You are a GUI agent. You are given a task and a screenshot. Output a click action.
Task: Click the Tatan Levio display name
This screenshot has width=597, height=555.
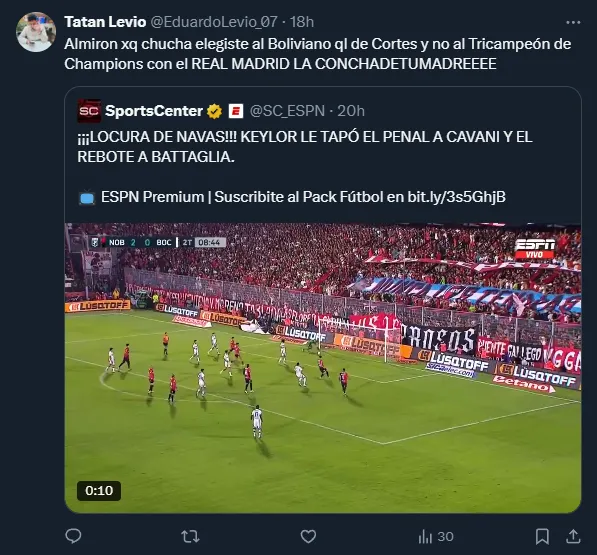pyautogui.click(x=105, y=22)
